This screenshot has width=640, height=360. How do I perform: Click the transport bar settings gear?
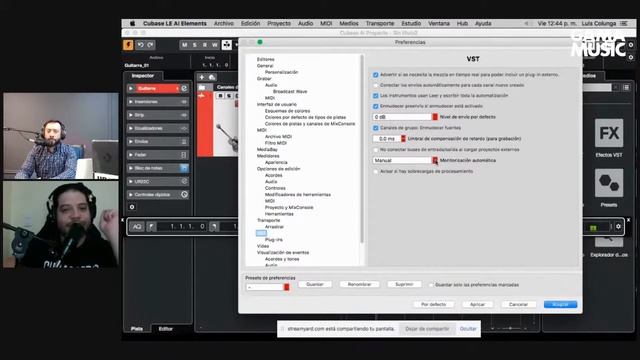point(618,227)
